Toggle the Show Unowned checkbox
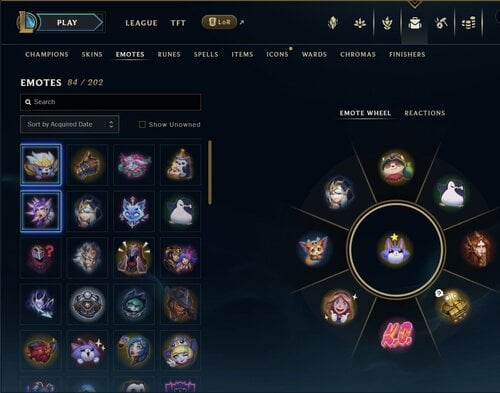The width and height of the screenshot is (500, 393). pos(142,124)
